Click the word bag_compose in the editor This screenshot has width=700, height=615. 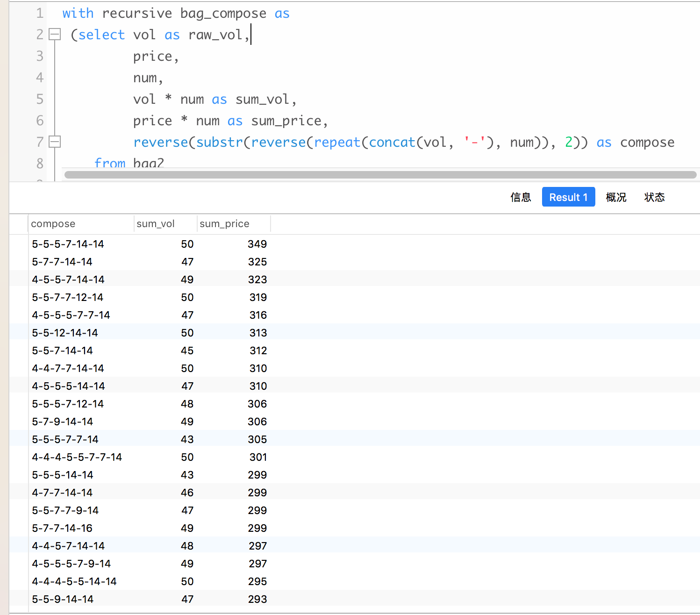click(223, 14)
